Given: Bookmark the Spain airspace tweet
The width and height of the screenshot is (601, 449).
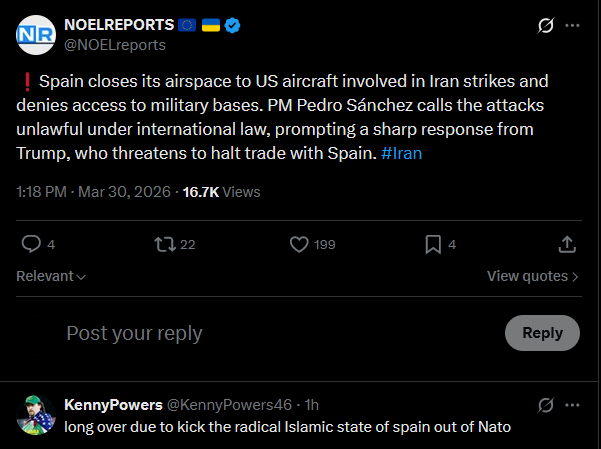Looking at the screenshot, I should [433, 244].
